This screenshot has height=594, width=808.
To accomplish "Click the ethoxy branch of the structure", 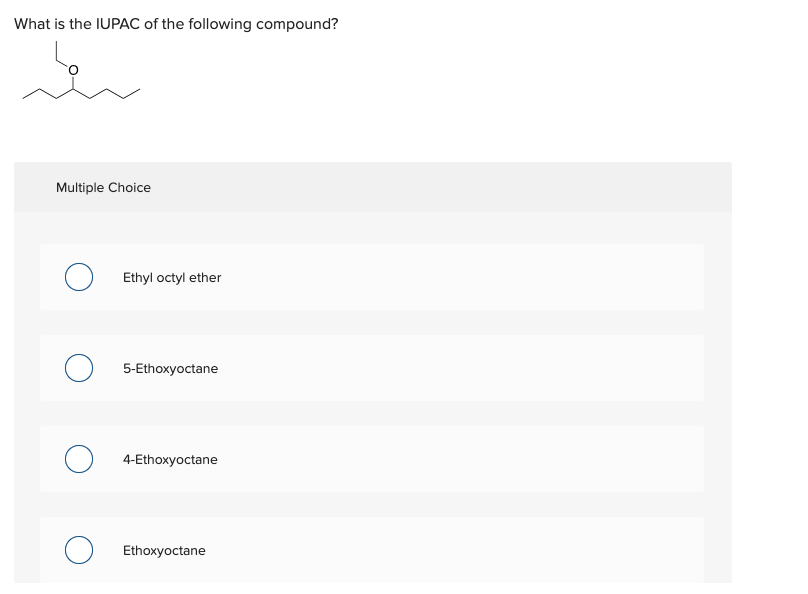I will [x=57, y=52].
